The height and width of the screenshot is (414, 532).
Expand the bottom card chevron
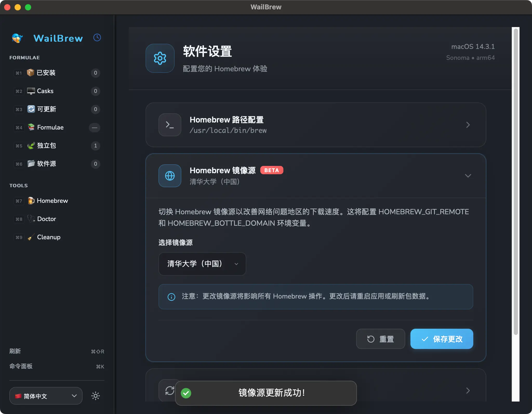click(468, 391)
